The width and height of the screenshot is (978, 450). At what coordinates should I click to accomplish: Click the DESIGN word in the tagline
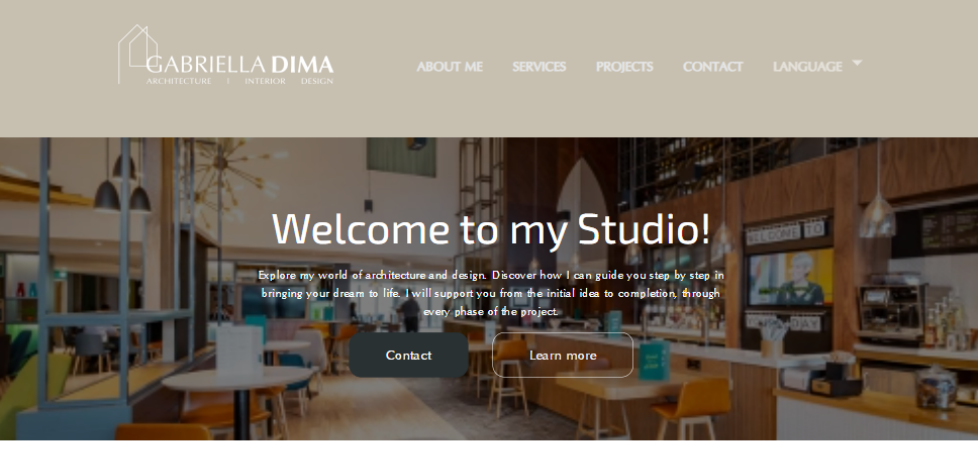317,81
